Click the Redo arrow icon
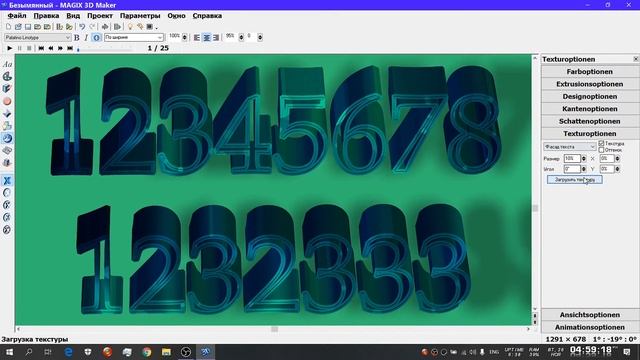Screen dimensions: 640x360 tap(92, 27)
